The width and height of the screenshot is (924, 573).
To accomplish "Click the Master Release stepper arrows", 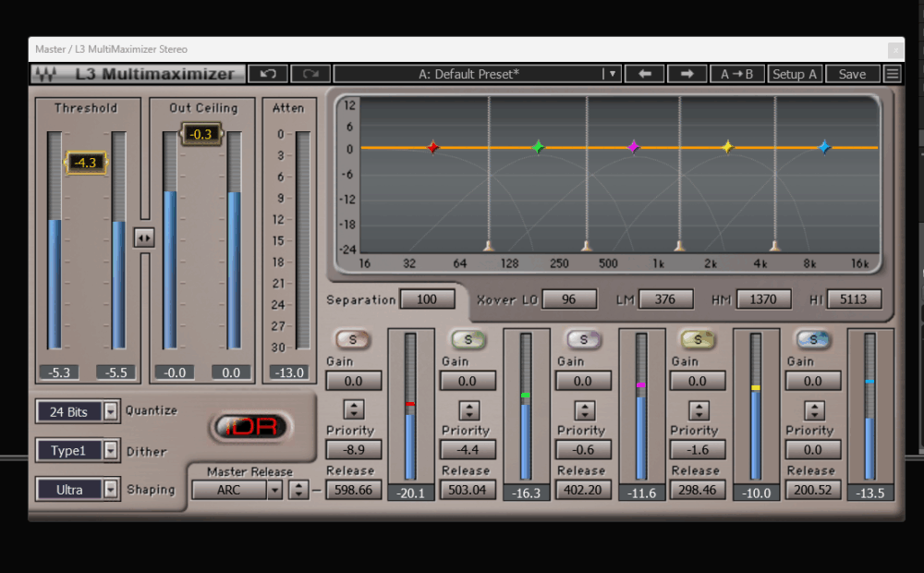I will [x=298, y=490].
